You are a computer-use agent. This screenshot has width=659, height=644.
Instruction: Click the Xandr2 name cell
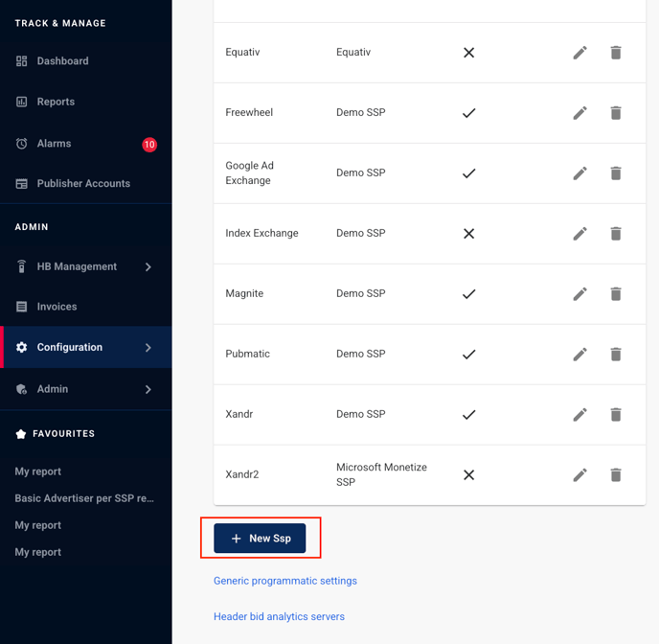(242, 474)
